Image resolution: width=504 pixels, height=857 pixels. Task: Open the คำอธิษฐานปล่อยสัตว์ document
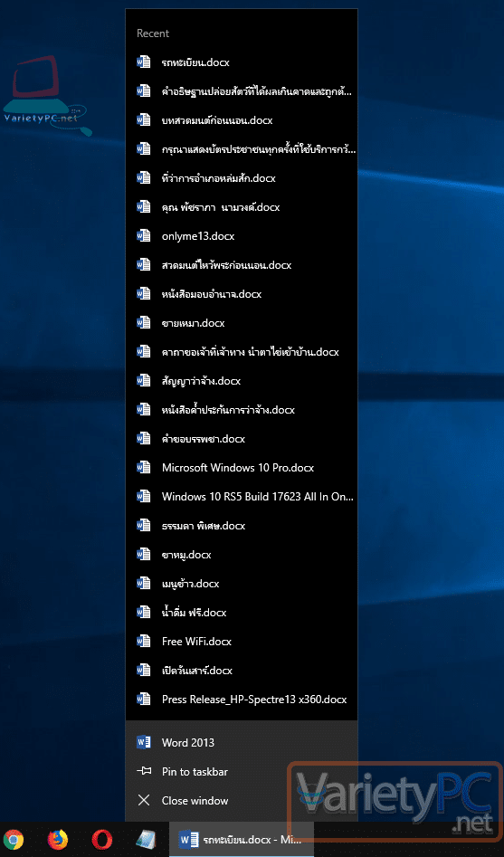242,90
